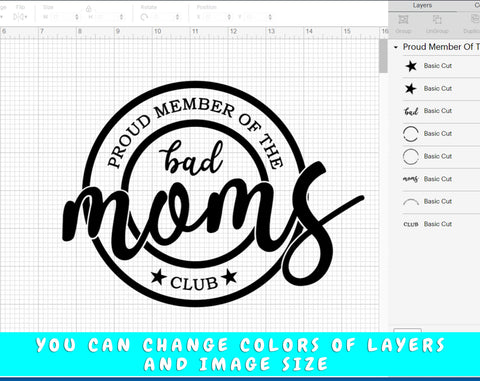
Task: Collapse the Proud Member Of The group
Action: [x=396, y=47]
